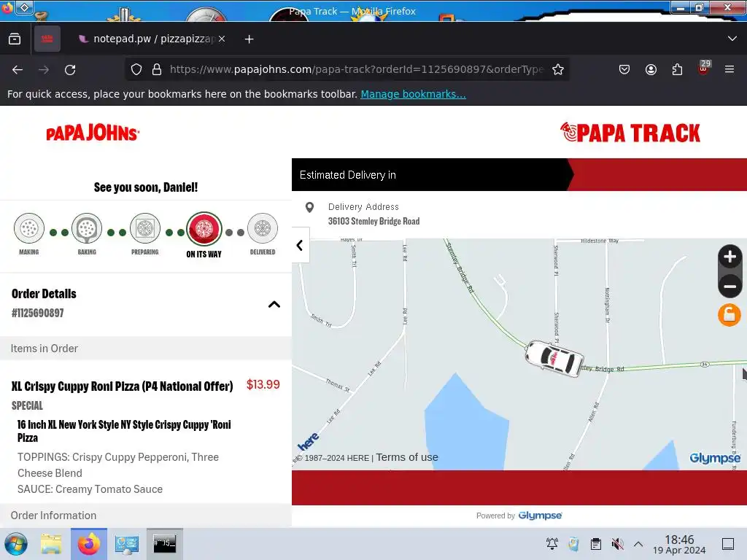Open the Firefox account icon
Viewport: 747px width, 560px height.
(651, 69)
